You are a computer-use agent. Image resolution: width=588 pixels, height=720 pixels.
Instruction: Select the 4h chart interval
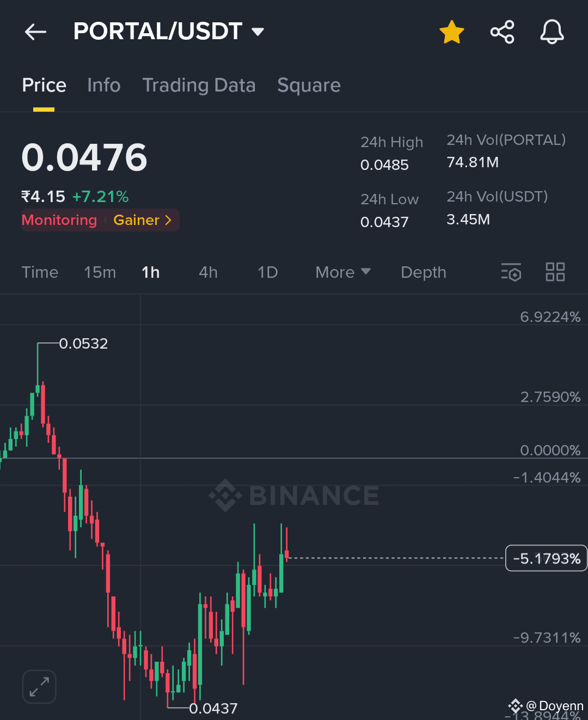209,272
